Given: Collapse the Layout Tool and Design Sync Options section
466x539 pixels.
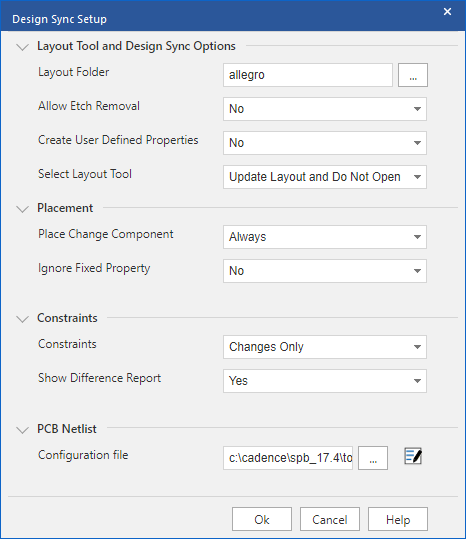Looking at the screenshot, I should (x=23, y=47).
